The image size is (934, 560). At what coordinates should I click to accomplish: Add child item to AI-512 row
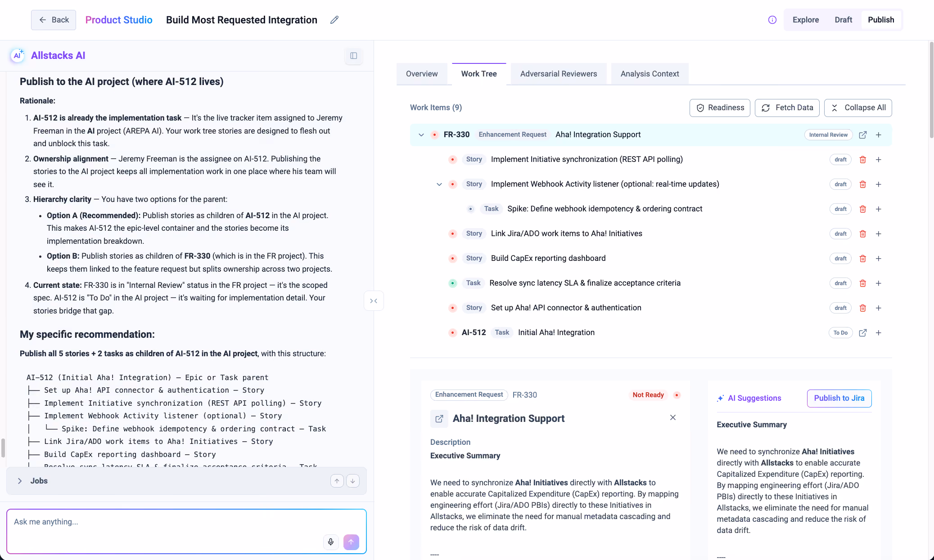(x=879, y=333)
